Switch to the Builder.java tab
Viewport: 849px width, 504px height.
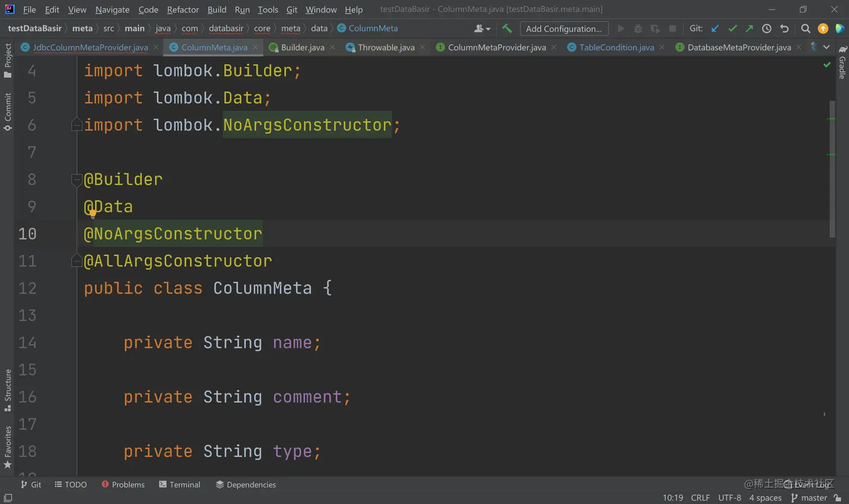pyautogui.click(x=303, y=48)
